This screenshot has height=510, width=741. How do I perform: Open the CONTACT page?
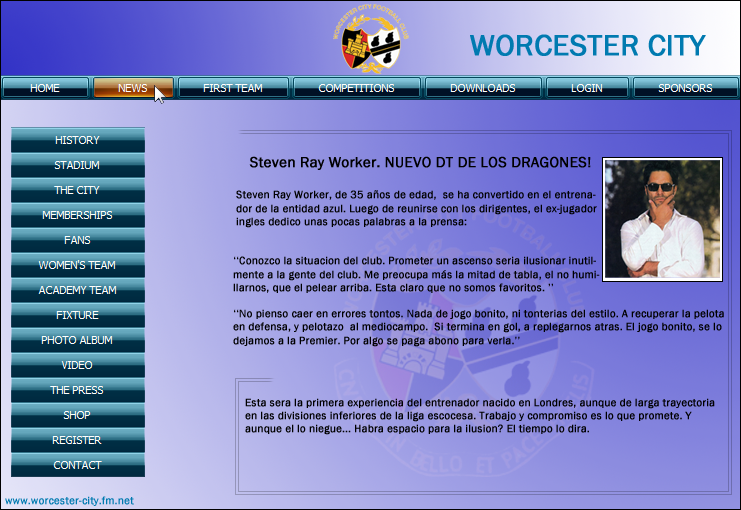pyautogui.click(x=78, y=466)
